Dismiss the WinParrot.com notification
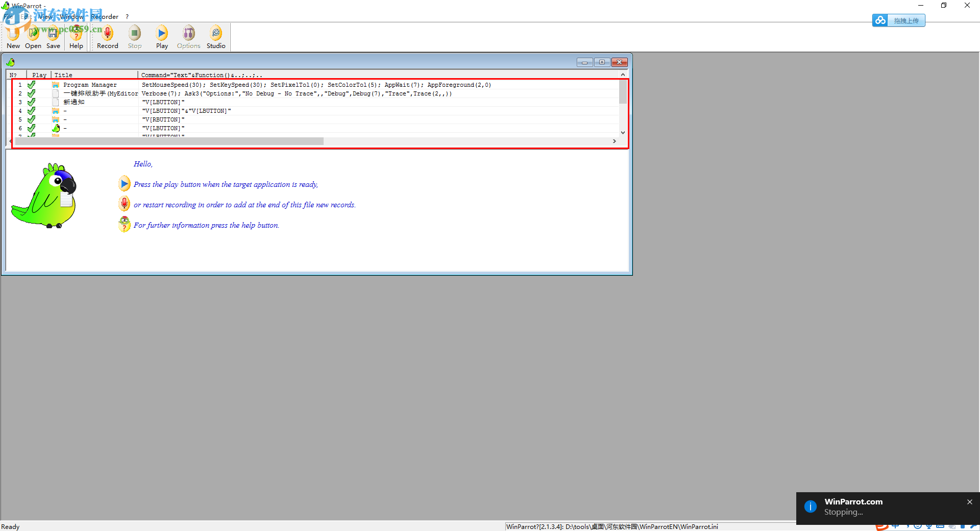This screenshot has width=980, height=531. point(970,502)
